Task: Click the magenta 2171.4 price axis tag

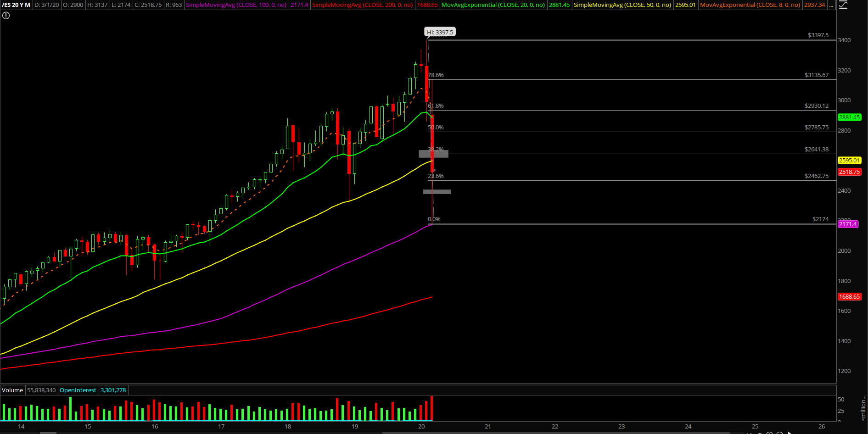Action: (x=848, y=224)
